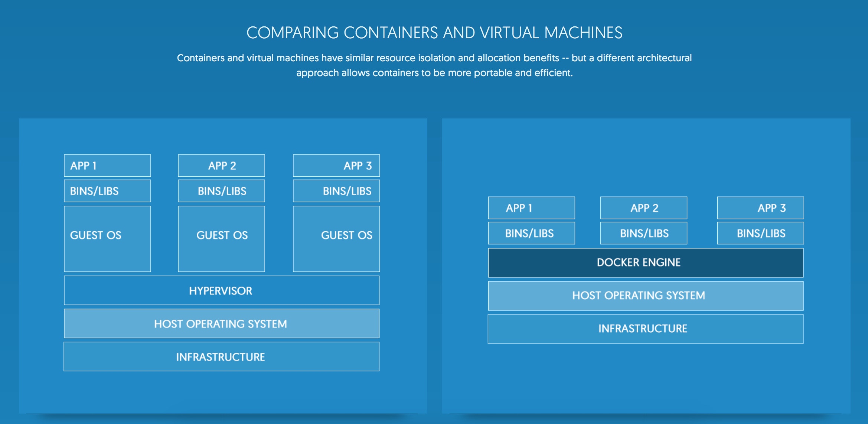Select APP 2 box in VM diagram
This screenshot has height=424, width=868.
click(221, 166)
